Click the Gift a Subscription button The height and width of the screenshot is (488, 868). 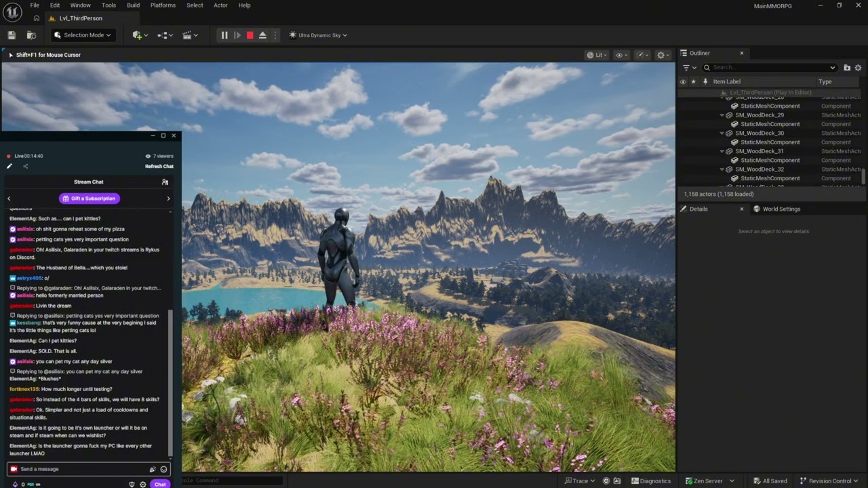click(89, 199)
